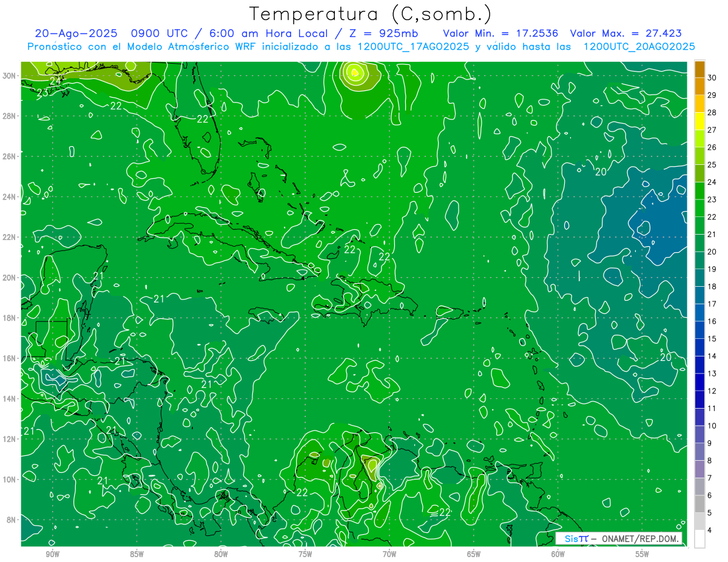
Task: Click the color scale label '7'
Action: pyautogui.click(x=710, y=478)
